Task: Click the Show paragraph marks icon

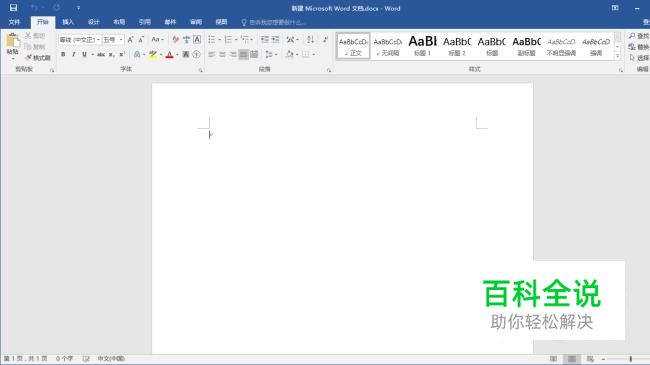Action: coord(325,39)
